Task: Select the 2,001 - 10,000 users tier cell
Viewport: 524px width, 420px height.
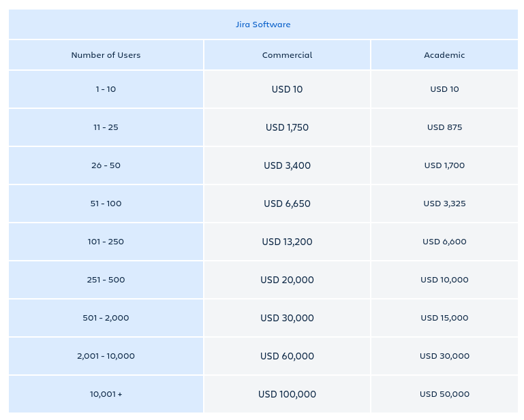Action: pyautogui.click(x=106, y=356)
